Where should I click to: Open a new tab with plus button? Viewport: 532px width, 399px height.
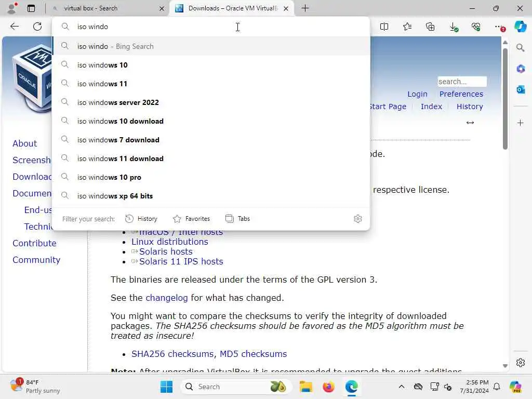click(305, 8)
